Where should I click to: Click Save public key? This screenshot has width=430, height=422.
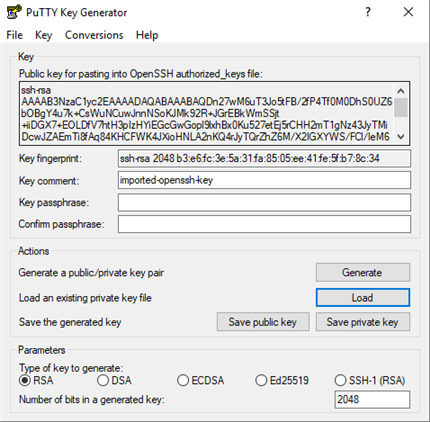[263, 322]
